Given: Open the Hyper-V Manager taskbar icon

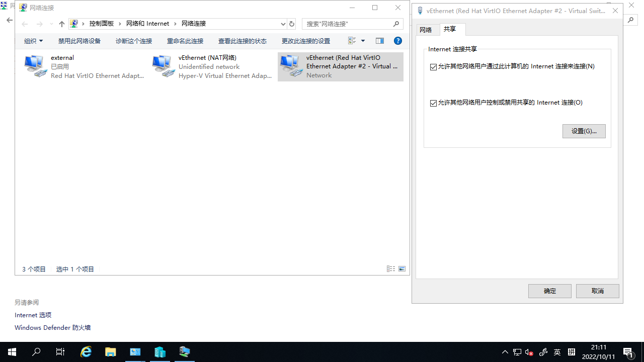Looking at the screenshot, I should tap(160, 352).
